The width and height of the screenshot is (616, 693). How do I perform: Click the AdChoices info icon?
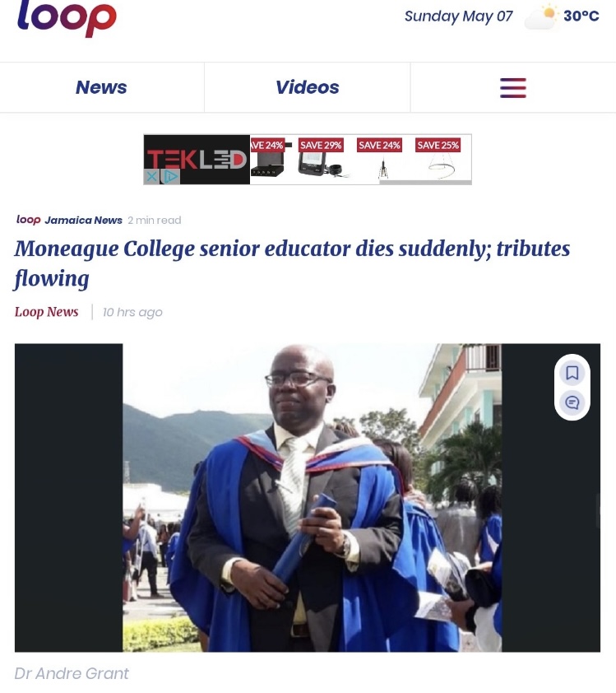pyautogui.click(x=170, y=177)
